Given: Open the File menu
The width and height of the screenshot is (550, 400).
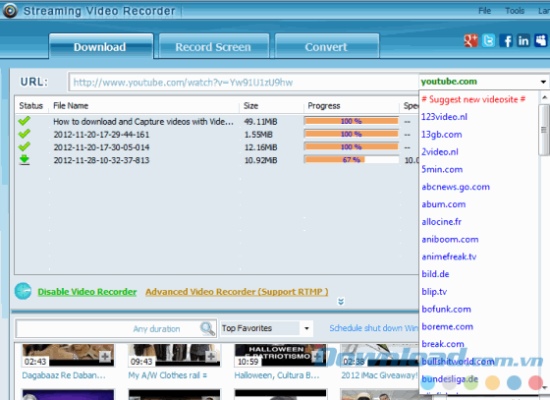Looking at the screenshot, I should click(484, 11).
